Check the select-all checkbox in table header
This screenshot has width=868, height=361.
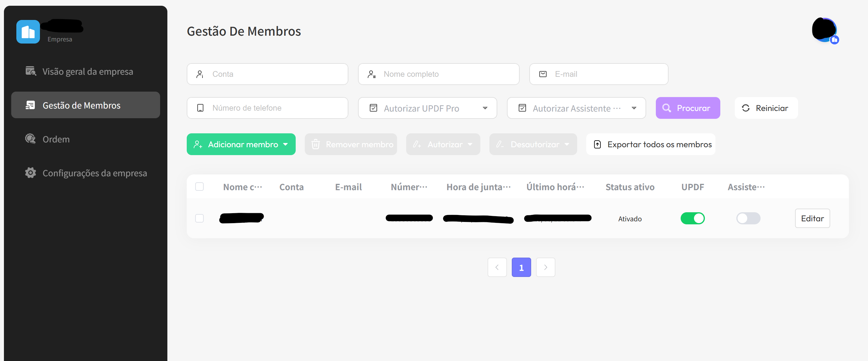[199, 187]
